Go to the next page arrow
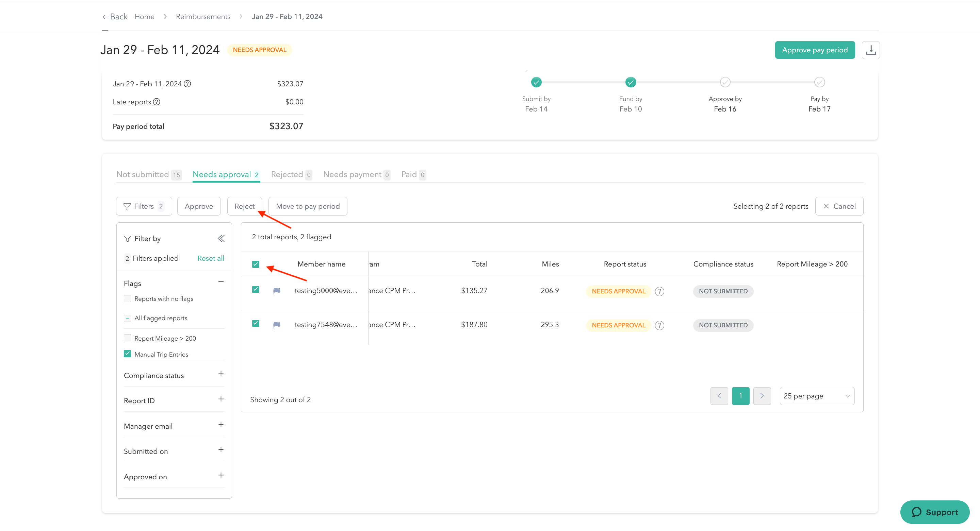Image resolution: width=980 pixels, height=531 pixels. tap(762, 396)
